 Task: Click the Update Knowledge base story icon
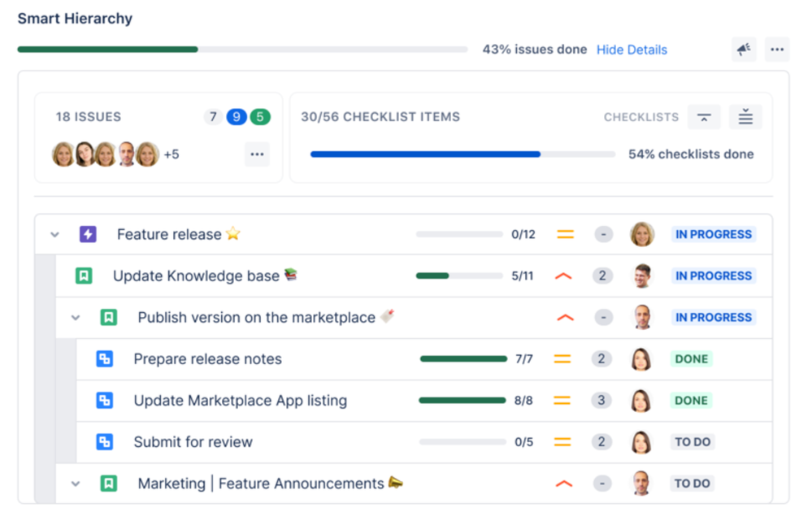84,276
